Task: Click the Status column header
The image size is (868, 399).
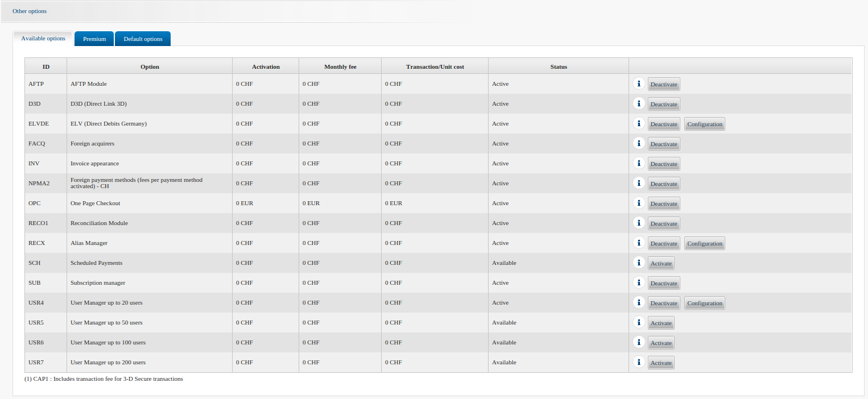Action: pyautogui.click(x=558, y=66)
